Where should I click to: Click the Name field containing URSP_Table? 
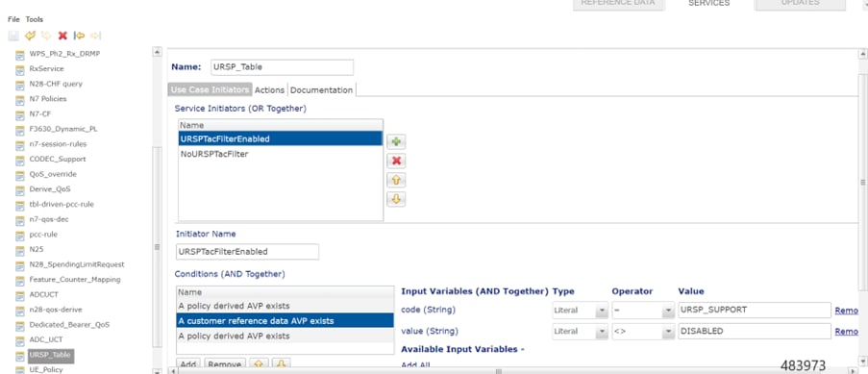pos(282,67)
